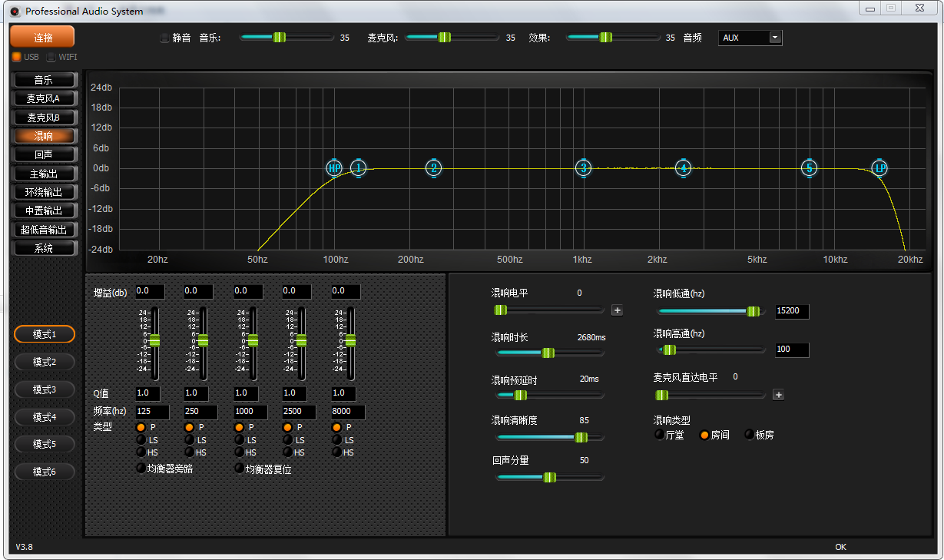The image size is (944, 560).
Task: Click the 麦克风 volume slider in the top bar
Action: pyautogui.click(x=452, y=38)
